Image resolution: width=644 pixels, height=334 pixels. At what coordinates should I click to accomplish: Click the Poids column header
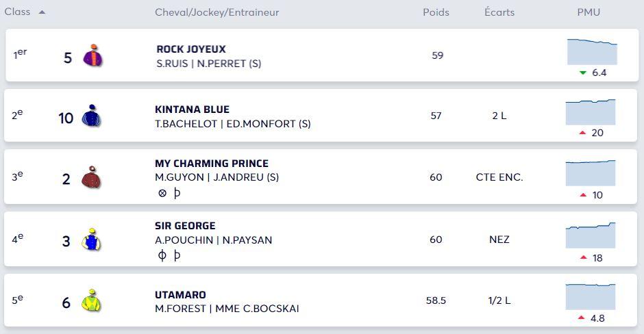pyautogui.click(x=436, y=12)
